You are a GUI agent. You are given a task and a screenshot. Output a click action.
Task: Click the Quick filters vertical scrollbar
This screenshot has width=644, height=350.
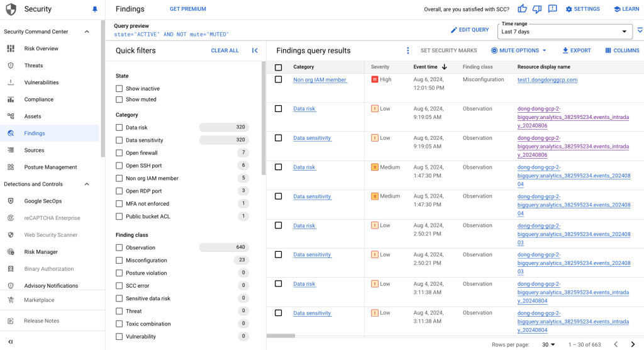[264, 118]
